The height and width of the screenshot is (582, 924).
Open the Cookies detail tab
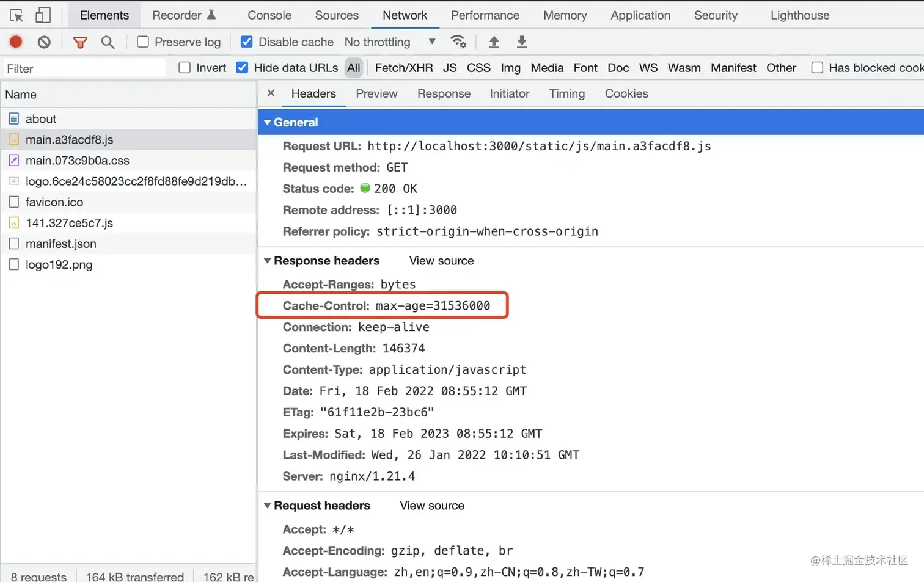626,93
